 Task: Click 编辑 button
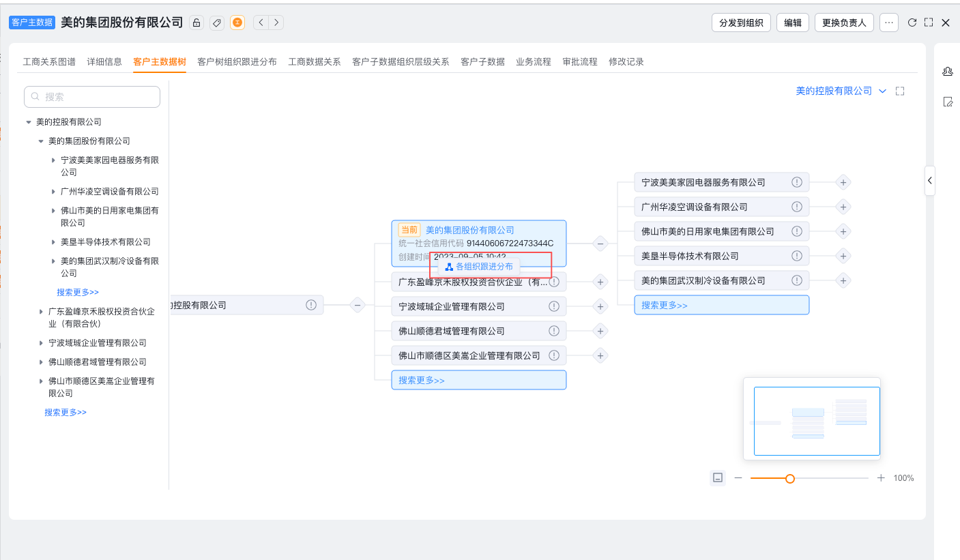pyautogui.click(x=793, y=23)
